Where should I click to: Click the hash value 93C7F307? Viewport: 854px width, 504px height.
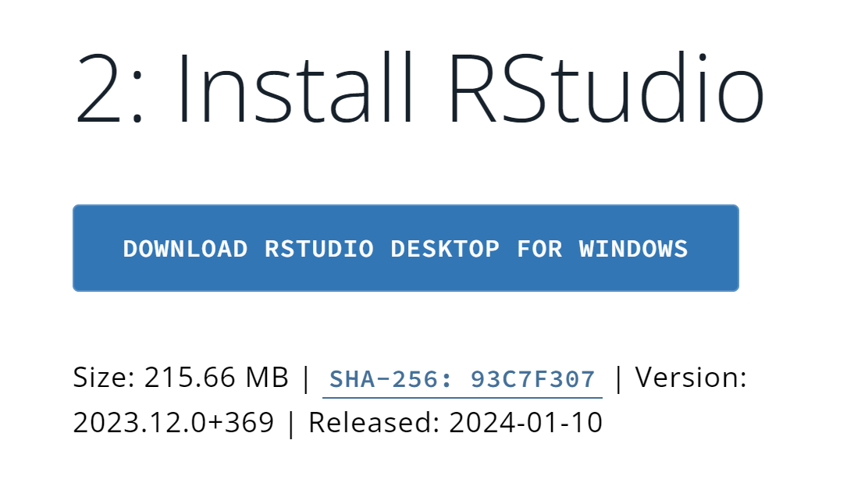[533, 379]
